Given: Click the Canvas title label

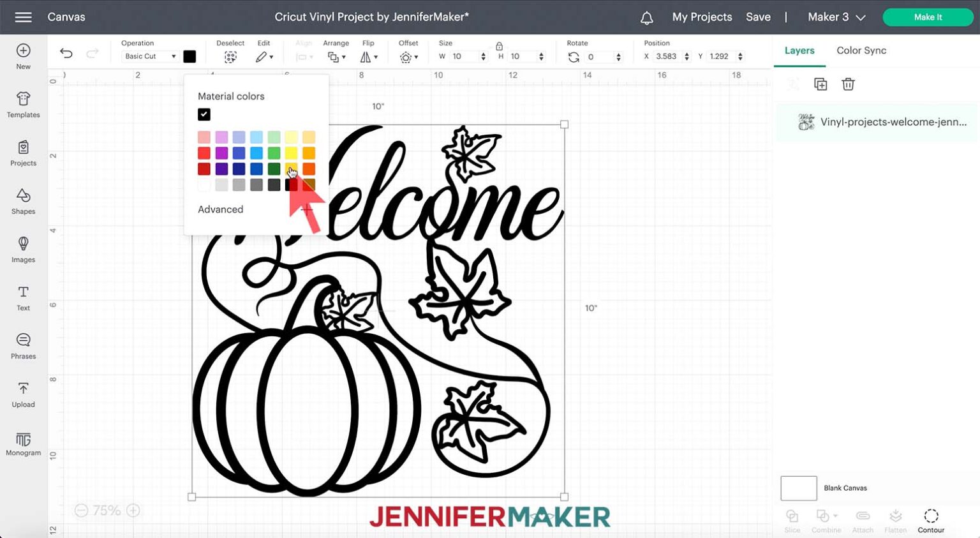Looking at the screenshot, I should point(66,17).
